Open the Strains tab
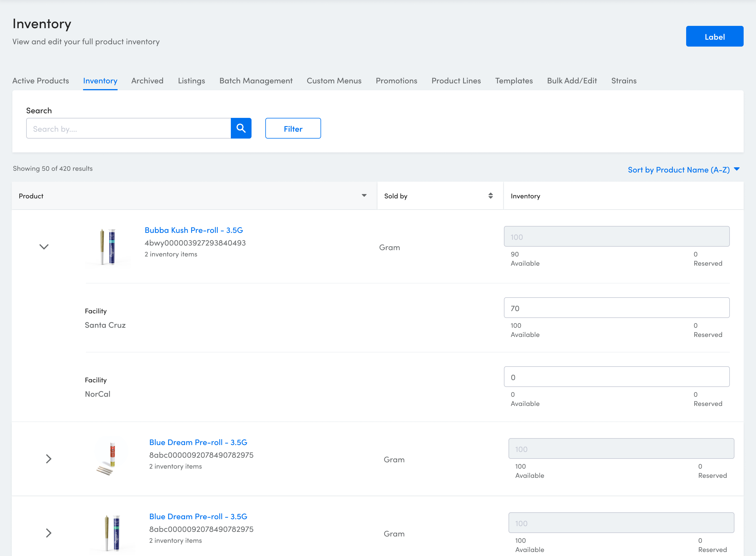 [624, 81]
